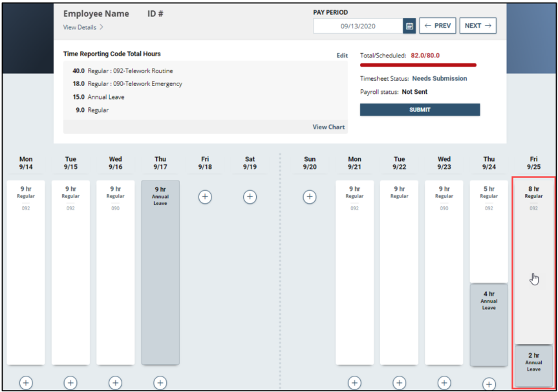
Task: Edit the Time Reporting Code totals
Action: click(342, 55)
